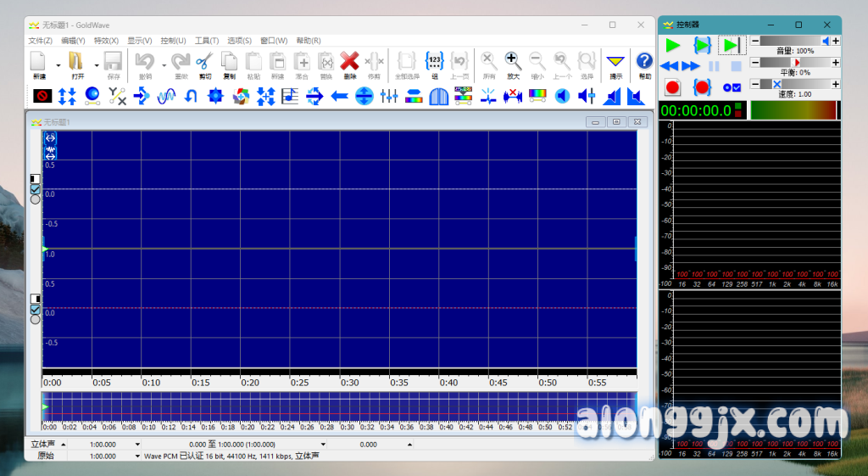Open the 特效(X) menu

(106, 40)
